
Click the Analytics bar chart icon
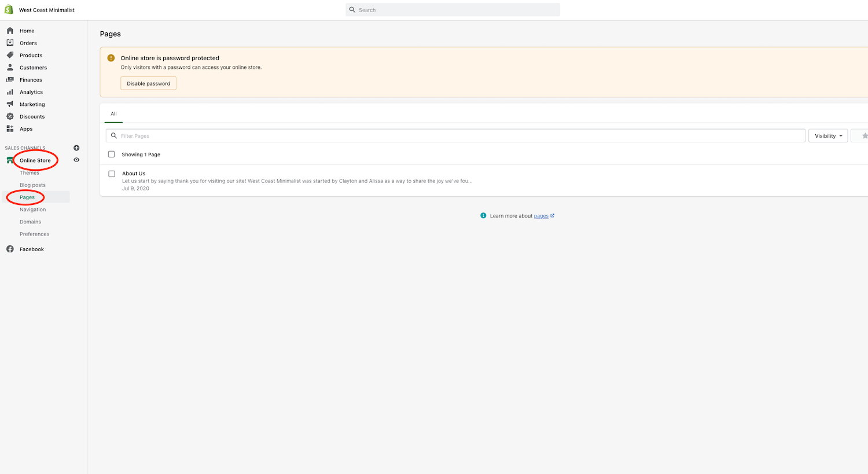click(10, 92)
